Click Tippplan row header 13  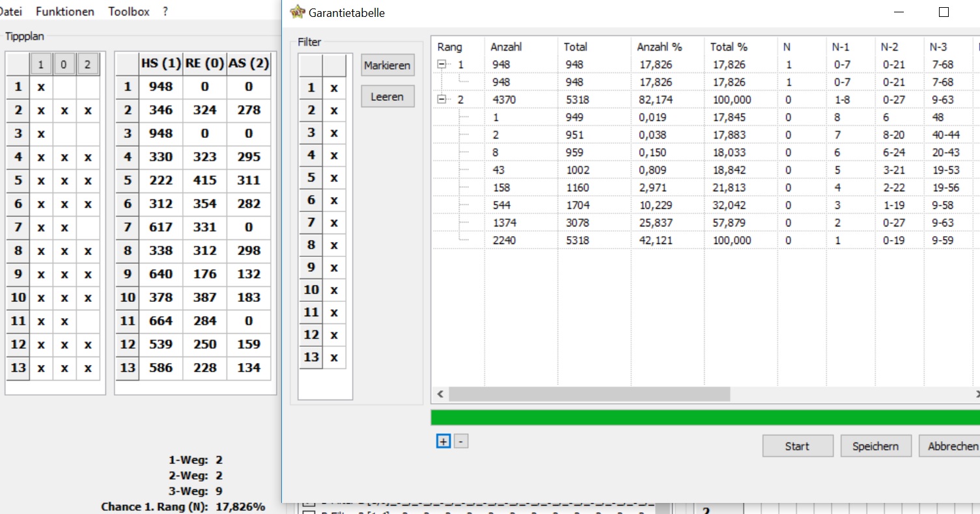tap(18, 368)
